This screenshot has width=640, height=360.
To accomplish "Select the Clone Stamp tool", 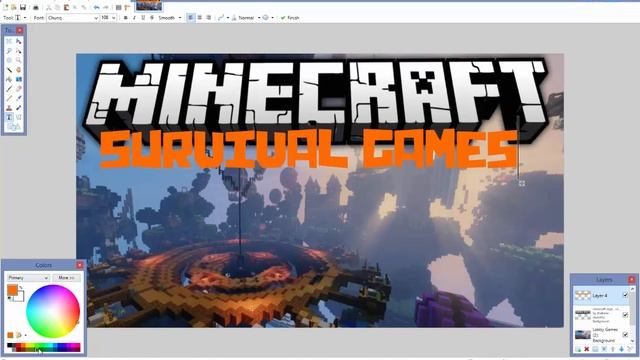I will tap(9, 108).
